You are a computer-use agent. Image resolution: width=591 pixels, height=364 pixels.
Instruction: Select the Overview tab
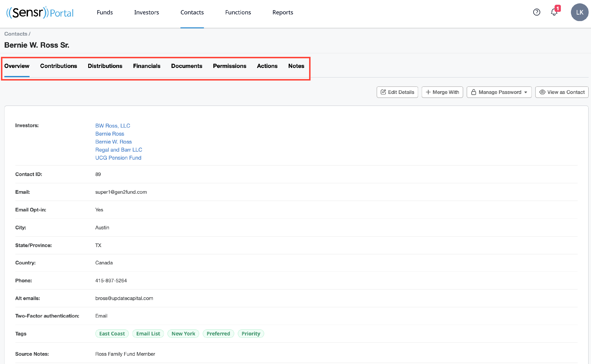coord(17,66)
